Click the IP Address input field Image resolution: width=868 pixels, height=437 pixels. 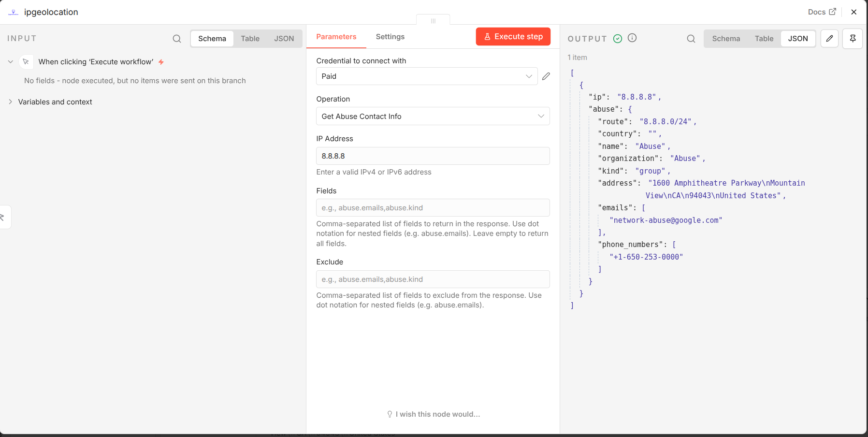click(x=433, y=156)
